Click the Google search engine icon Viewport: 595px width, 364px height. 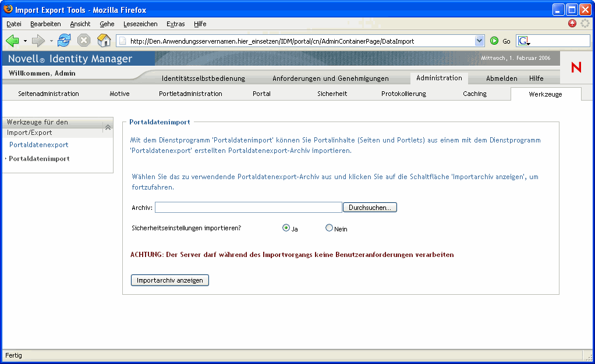click(523, 41)
